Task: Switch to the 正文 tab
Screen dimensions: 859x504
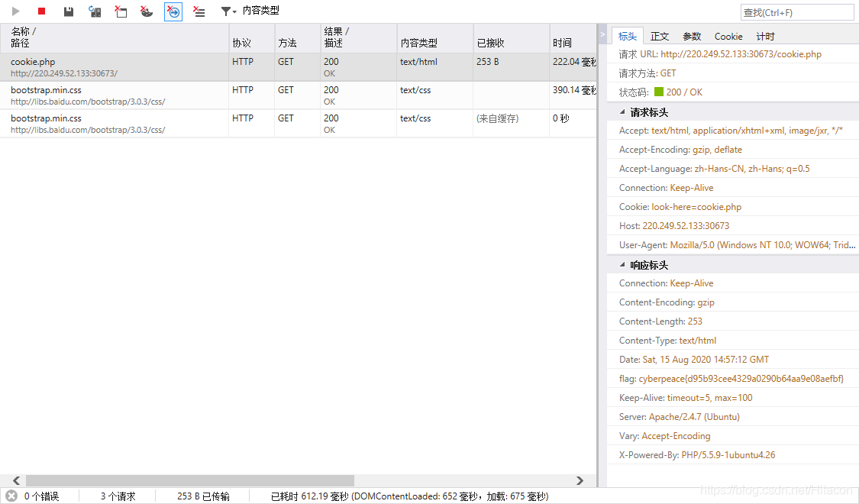Action: (x=660, y=36)
